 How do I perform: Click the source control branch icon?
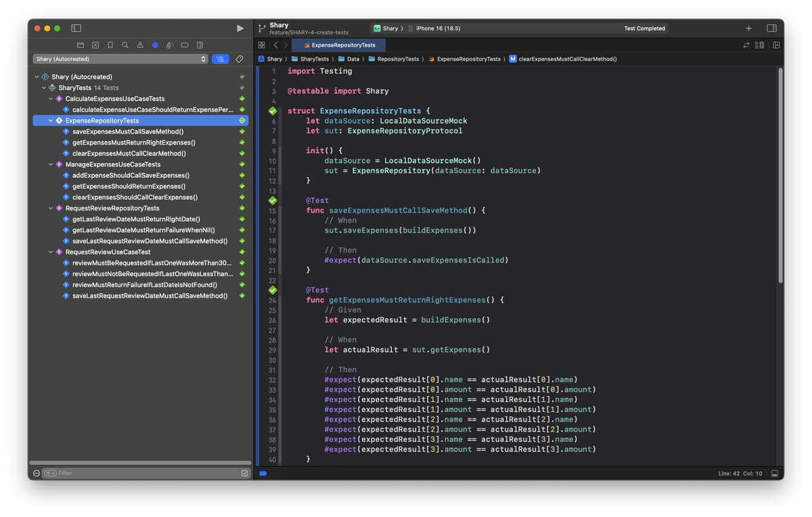(262, 28)
